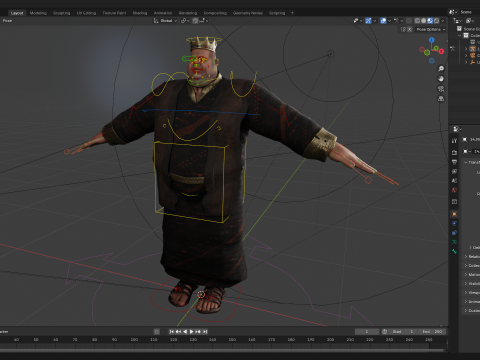Expand the armature item in outliner
Screen dimensions: 480x360
(466, 49)
